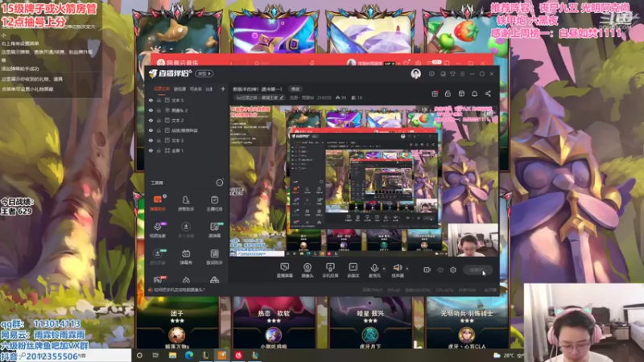Toggle lock on 文本 5 layer

pyautogui.click(x=159, y=100)
